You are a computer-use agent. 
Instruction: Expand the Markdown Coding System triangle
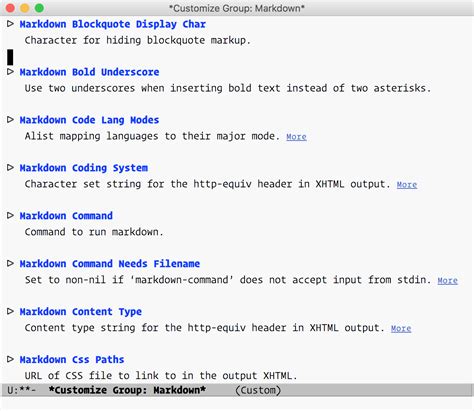(x=10, y=167)
